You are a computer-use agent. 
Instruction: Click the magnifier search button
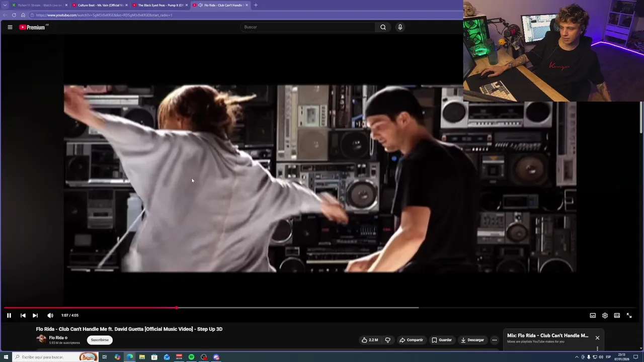click(x=383, y=27)
